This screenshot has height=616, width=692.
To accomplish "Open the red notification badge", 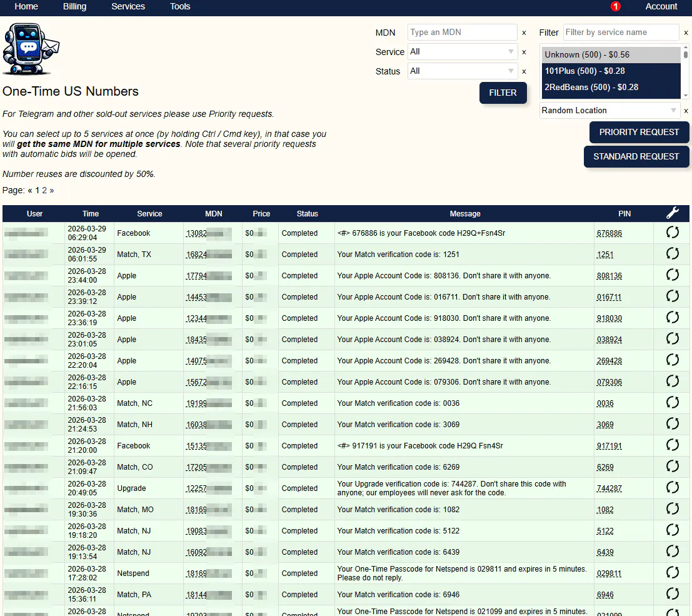I will (x=615, y=6).
